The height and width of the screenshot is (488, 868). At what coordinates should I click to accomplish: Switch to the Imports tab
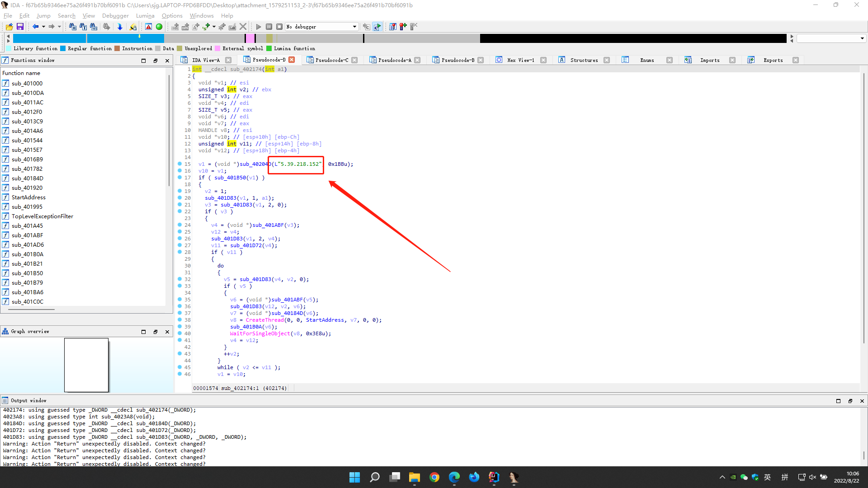(709, 60)
